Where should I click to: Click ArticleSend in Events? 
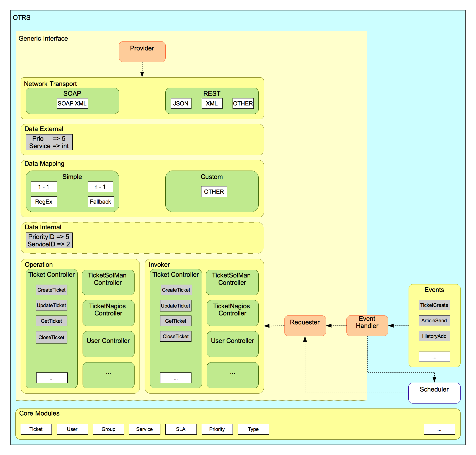tap(434, 320)
